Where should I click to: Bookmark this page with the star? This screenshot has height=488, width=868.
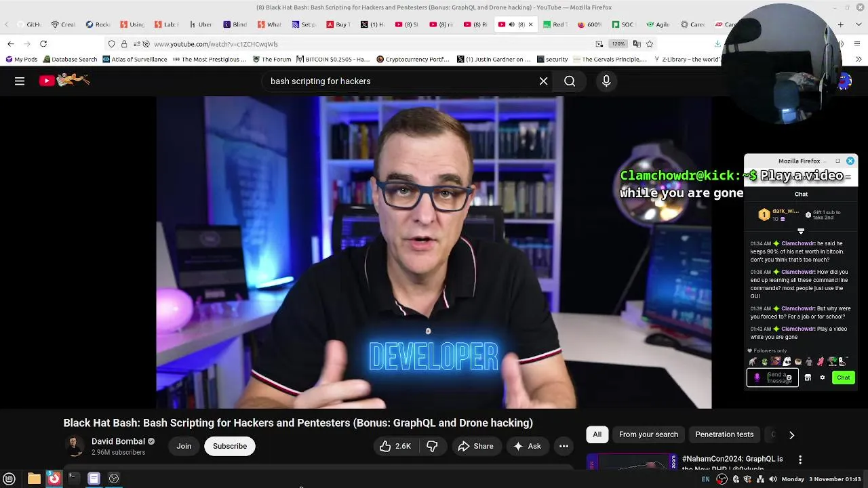point(650,43)
